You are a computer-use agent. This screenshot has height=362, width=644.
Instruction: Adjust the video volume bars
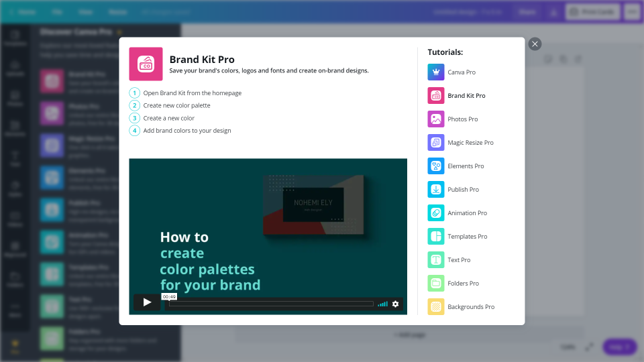(x=382, y=304)
